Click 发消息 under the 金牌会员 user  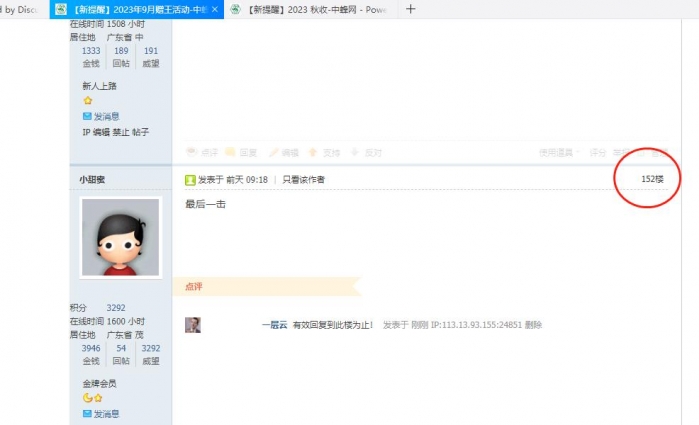pyautogui.click(x=101, y=413)
